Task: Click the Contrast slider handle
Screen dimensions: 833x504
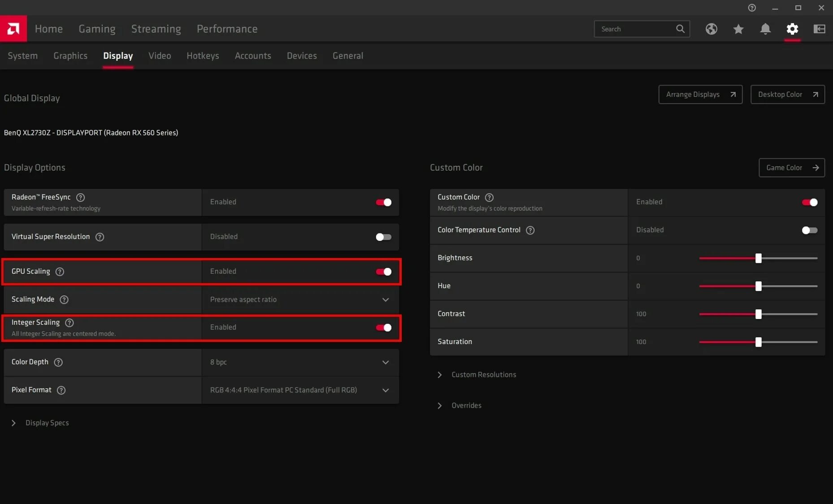Action: click(759, 314)
